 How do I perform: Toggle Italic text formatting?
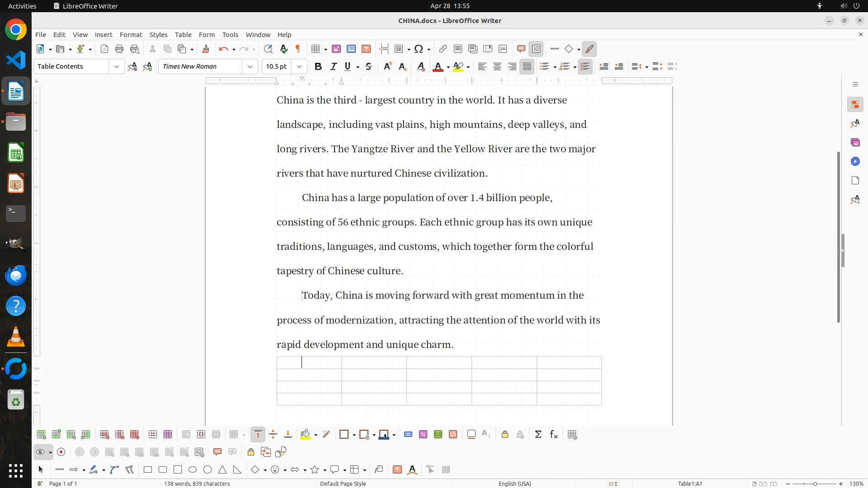[333, 66]
